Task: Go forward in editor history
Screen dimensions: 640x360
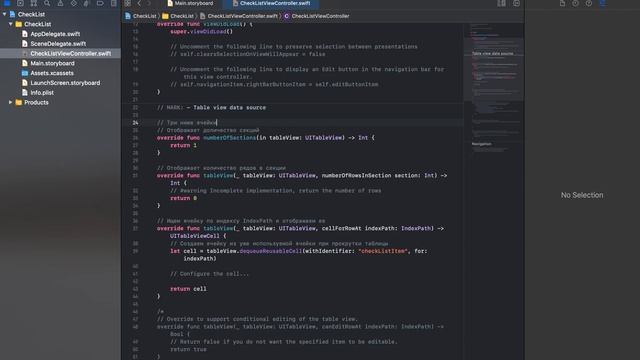Action: pos(149,3)
